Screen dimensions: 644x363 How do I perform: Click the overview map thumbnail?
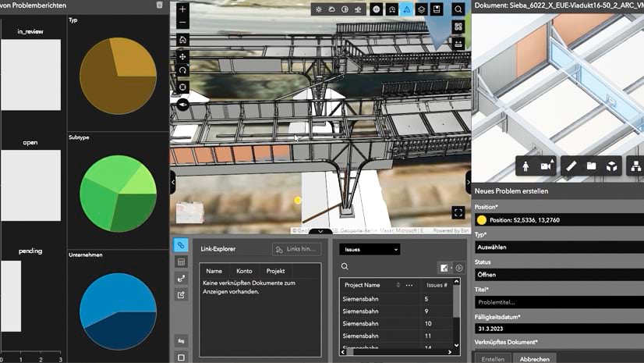point(189,212)
